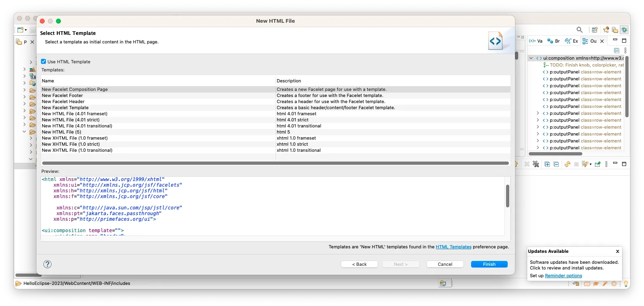Select New HTML File (4.01 frameset) template
Image resolution: width=644 pixels, height=306 pixels.
(276, 114)
